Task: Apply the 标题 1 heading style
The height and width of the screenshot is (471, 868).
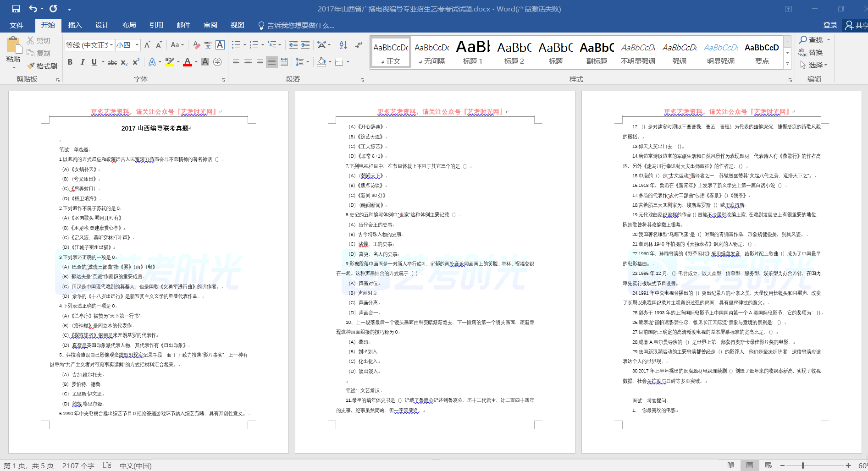Action: point(473,52)
